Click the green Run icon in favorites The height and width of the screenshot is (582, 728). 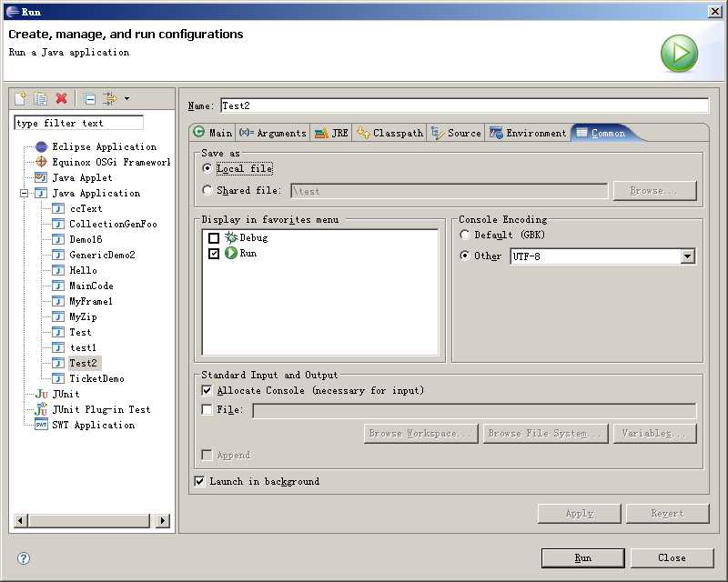point(231,253)
